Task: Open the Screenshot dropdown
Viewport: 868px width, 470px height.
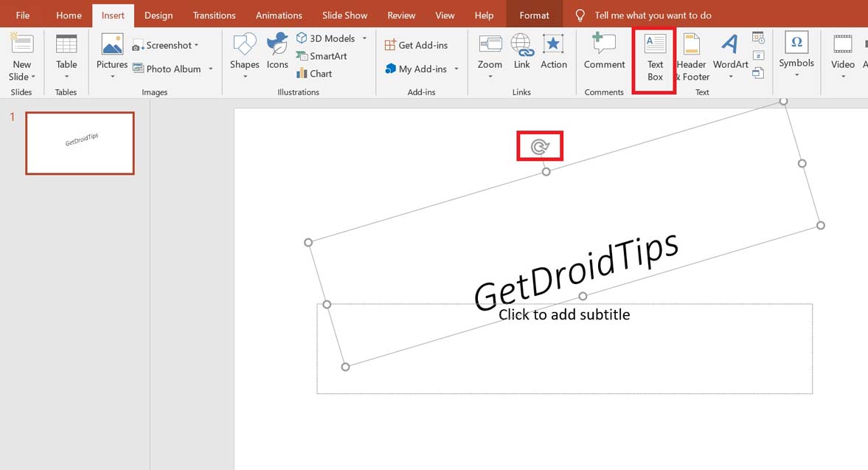Action: 165,46
